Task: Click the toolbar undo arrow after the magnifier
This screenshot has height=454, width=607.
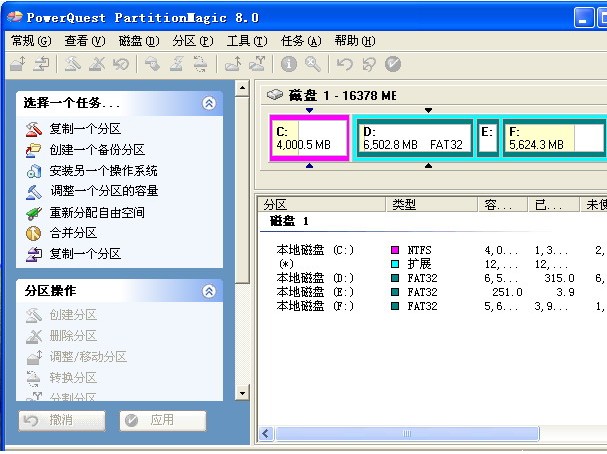Action: tap(344, 64)
